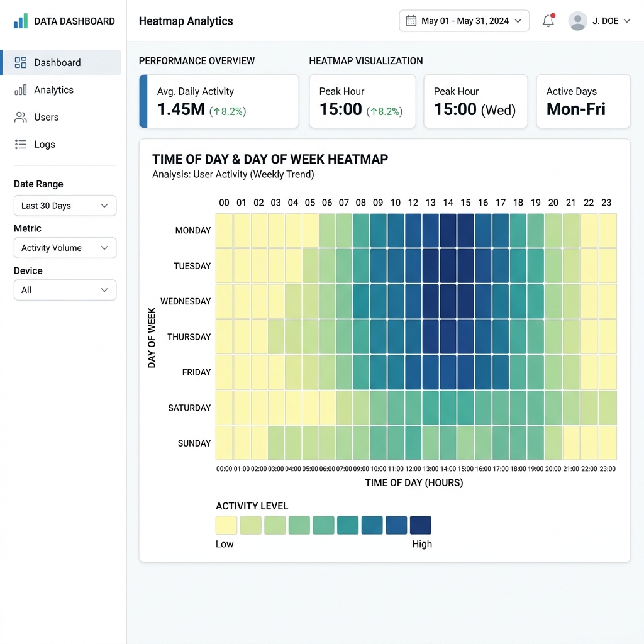The image size is (644, 644).
Task: Click the lightest Low activity legend swatch
Action: coord(226,525)
